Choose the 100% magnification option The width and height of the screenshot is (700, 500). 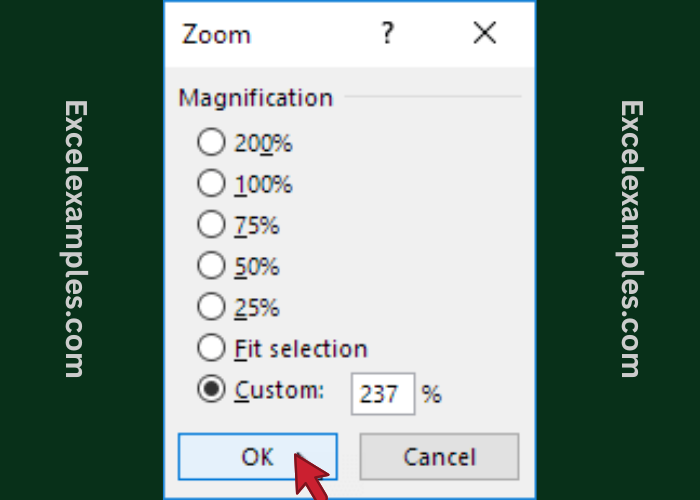[211, 184]
